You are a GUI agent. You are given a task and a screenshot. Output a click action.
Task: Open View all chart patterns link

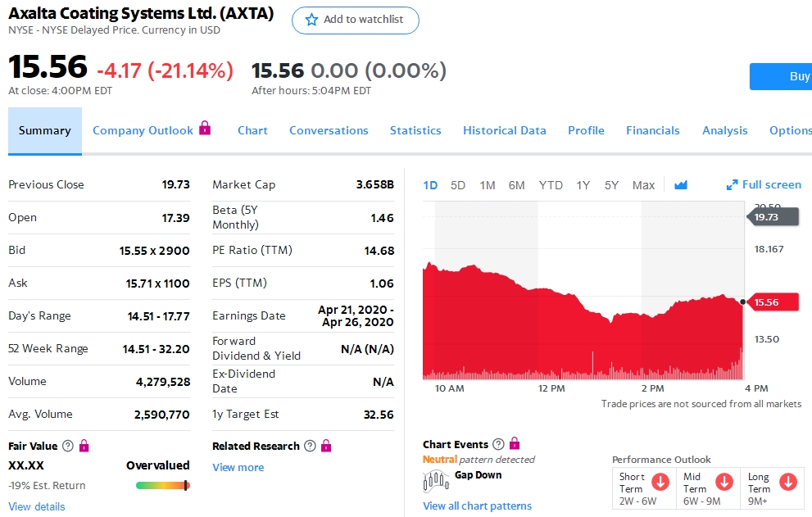(478, 506)
